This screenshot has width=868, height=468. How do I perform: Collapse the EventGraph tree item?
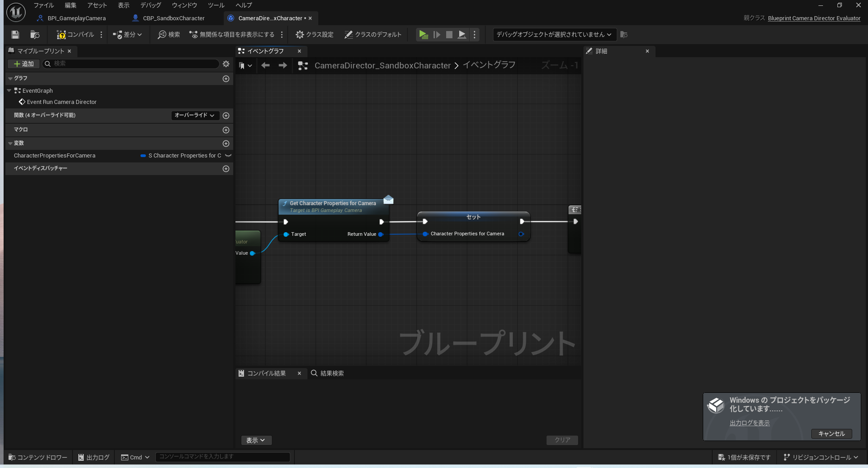tap(9, 91)
